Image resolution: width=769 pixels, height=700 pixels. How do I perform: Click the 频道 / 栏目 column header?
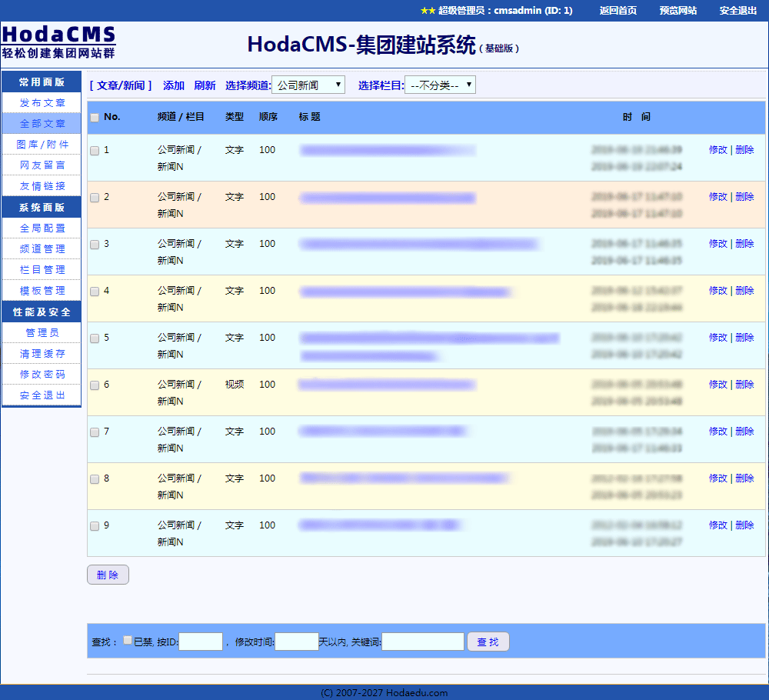click(x=181, y=117)
